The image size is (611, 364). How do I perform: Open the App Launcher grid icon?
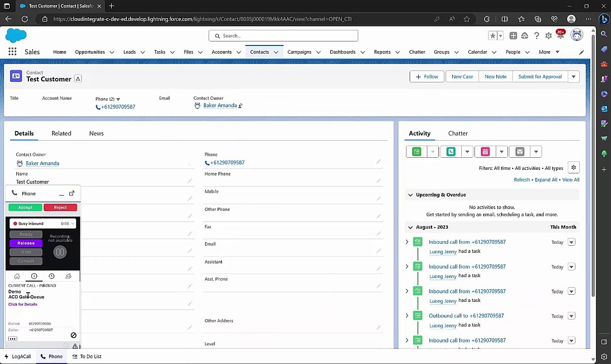pos(12,52)
